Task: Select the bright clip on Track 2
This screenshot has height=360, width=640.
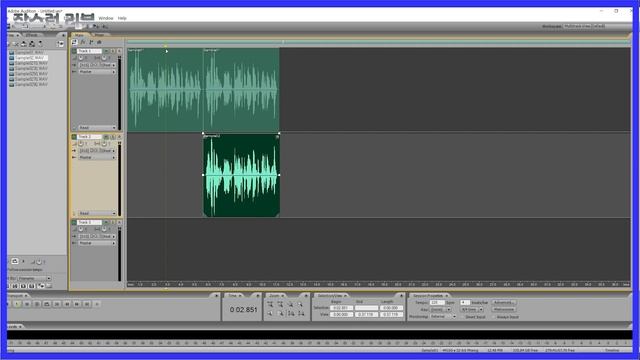Action: [241, 175]
